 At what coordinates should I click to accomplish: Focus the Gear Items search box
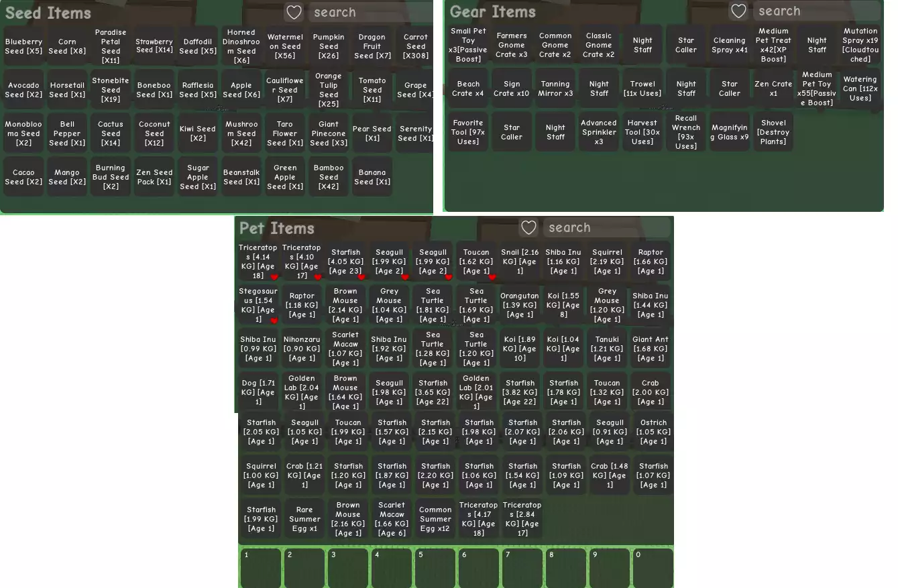(815, 11)
